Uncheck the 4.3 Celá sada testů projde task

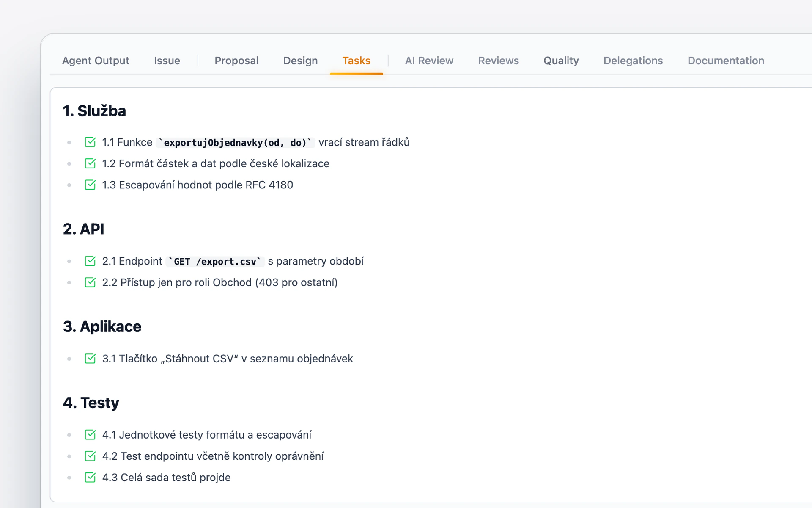[x=90, y=477]
